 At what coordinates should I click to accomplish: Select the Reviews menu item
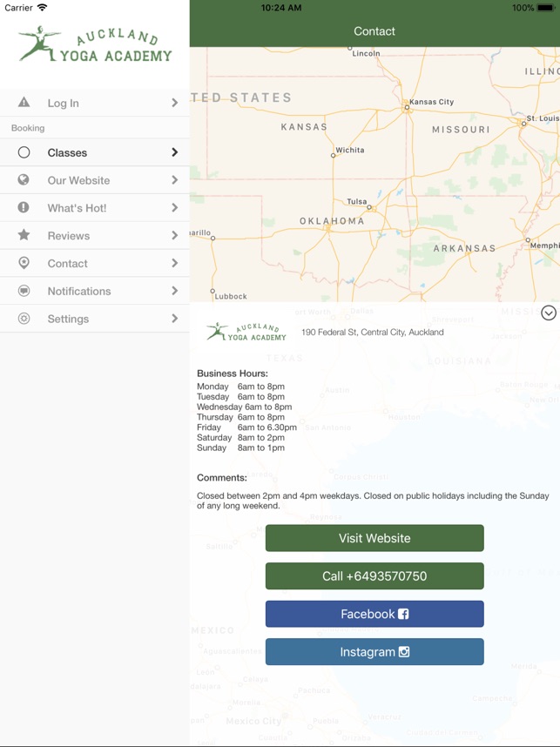tap(95, 235)
